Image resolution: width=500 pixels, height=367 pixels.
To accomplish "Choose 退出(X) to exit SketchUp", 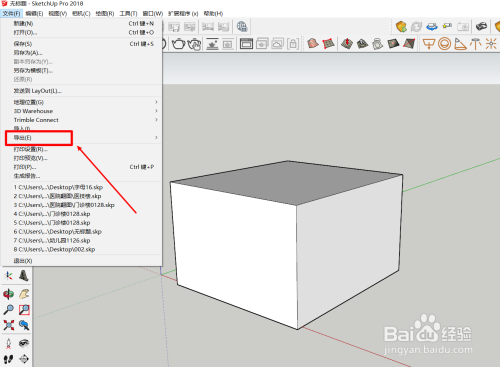I will tap(83, 261).
